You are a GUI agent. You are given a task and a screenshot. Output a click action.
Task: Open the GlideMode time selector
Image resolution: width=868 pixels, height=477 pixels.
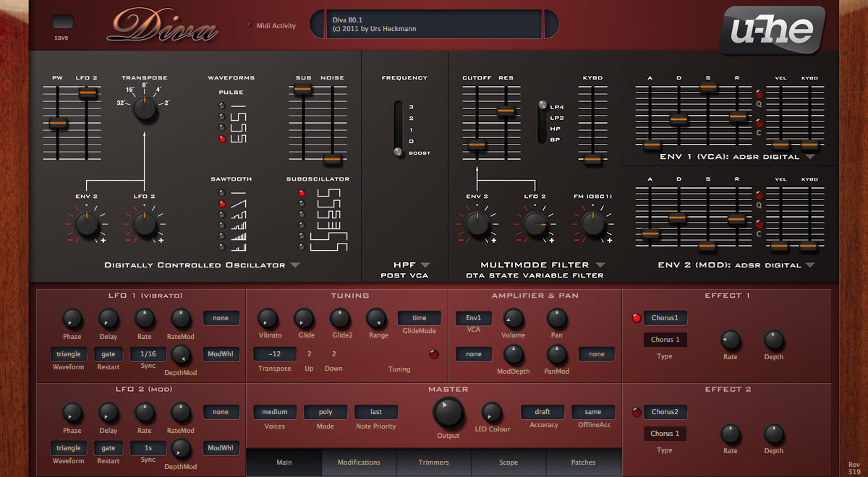click(x=420, y=318)
